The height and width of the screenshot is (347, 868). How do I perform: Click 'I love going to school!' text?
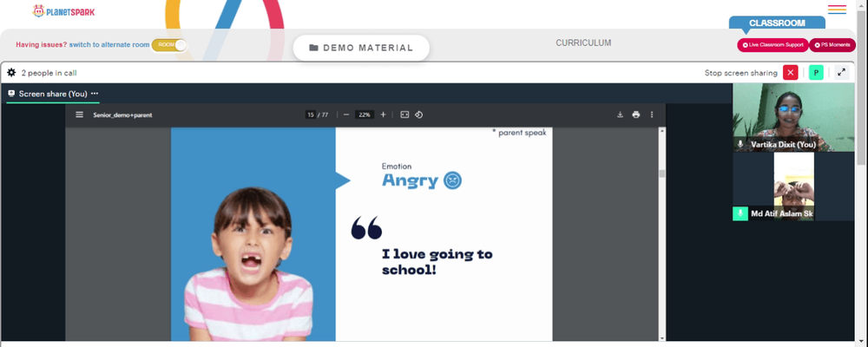(437, 262)
